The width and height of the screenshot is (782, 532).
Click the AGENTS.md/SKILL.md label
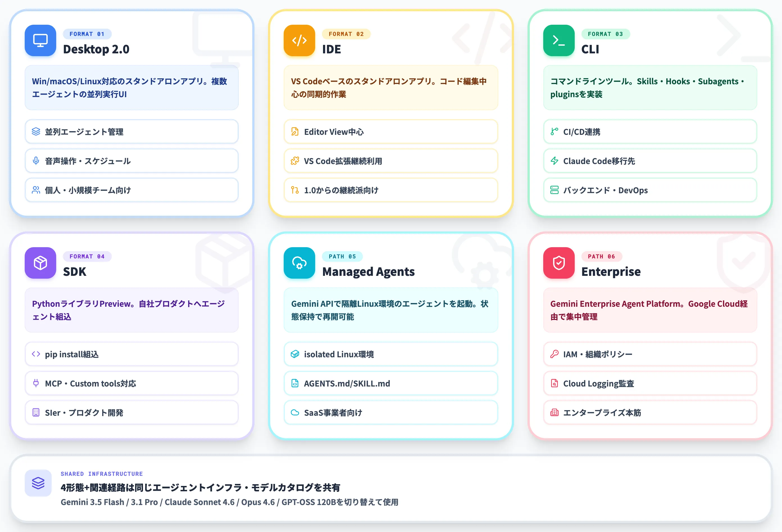pyautogui.click(x=347, y=384)
